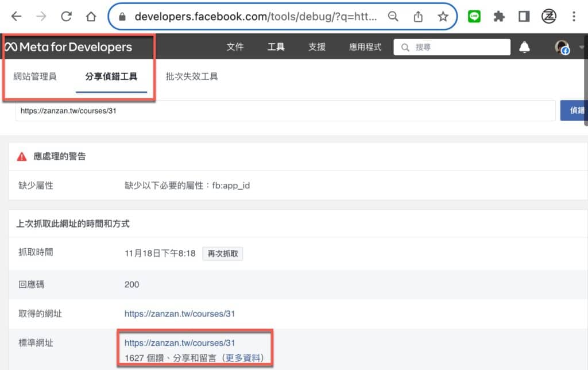This screenshot has height=370, width=588.
Task: Open the 取得的網址 link
Action: click(x=180, y=314)
